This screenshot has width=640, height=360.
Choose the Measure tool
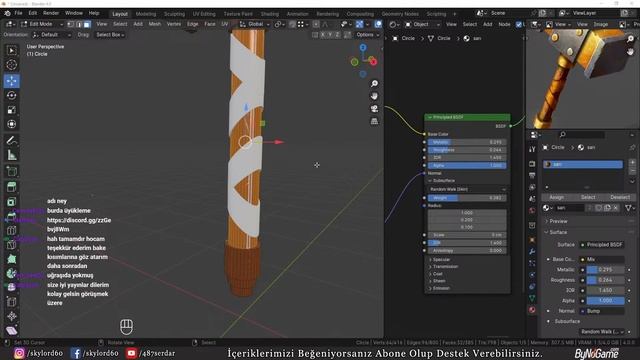click(x=11, y=155)
